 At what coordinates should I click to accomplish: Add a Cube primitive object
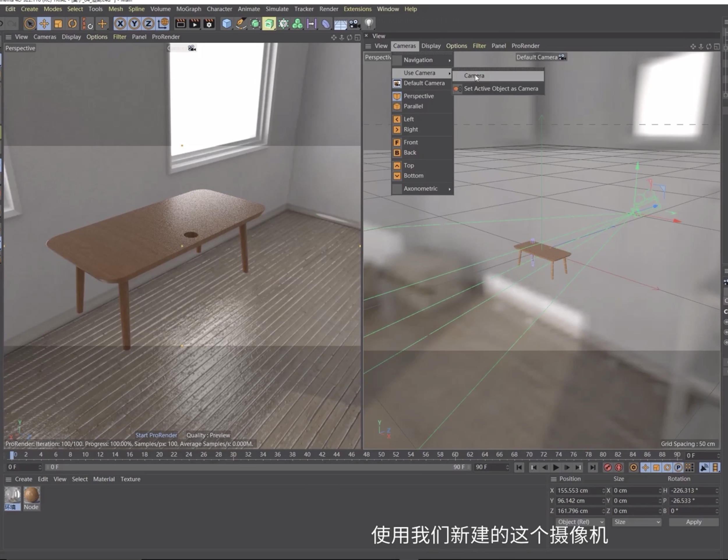pyautogui.click(x=227, y=24)
